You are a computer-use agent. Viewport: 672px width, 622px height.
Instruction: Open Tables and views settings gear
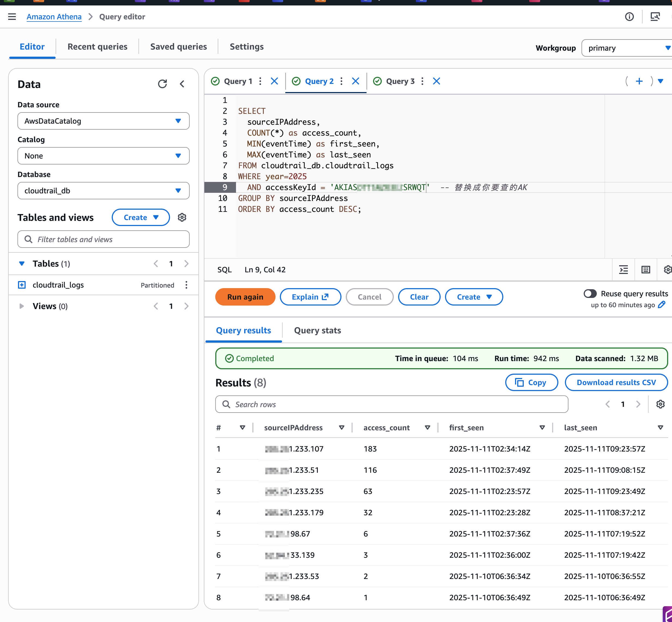tap(182, 217)
